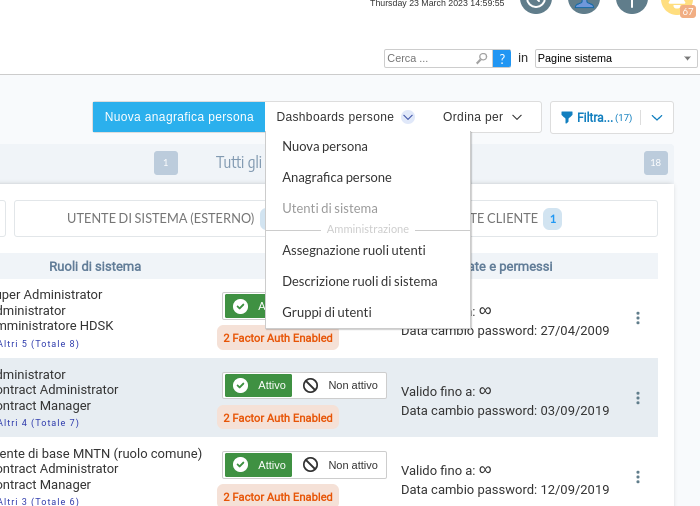The image size is (700, 506).
Task: Open the three-dot menu for second user row
Action: pos(638,398)
